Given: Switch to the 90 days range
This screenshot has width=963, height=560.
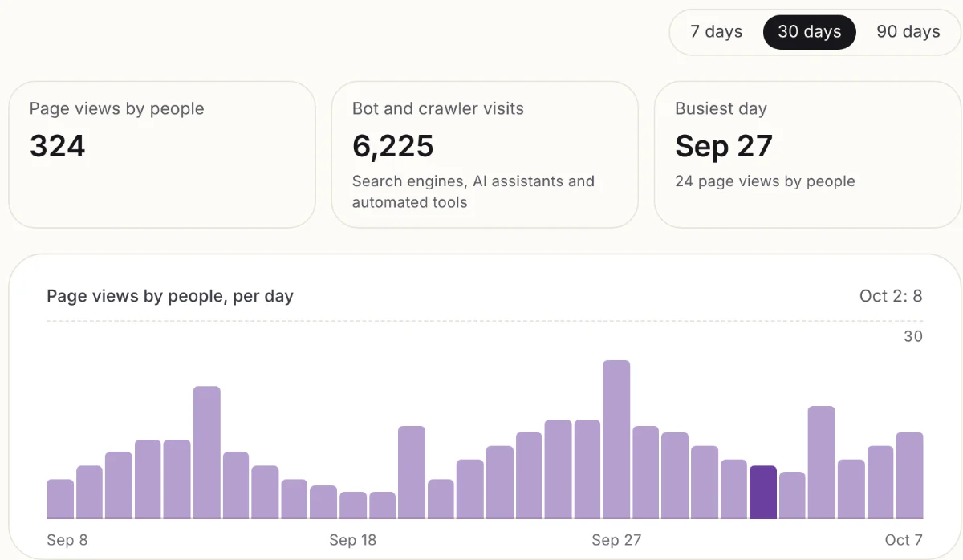Looking at the screenshot, I should point(908,32).
